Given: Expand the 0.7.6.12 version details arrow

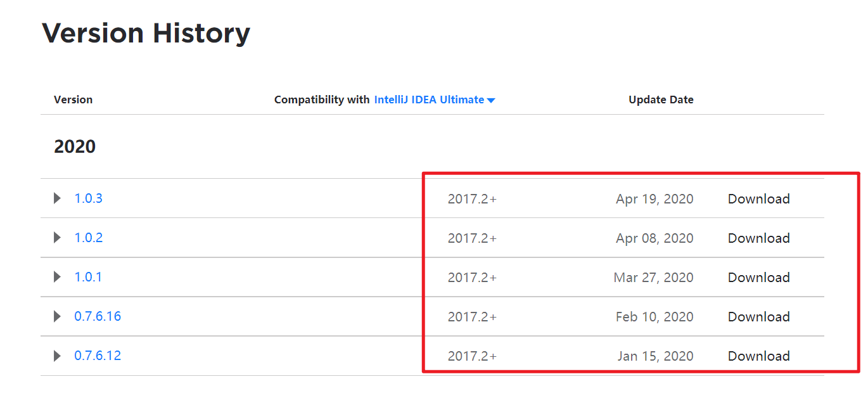Looking at the screenshot, I should pos(58,356).
